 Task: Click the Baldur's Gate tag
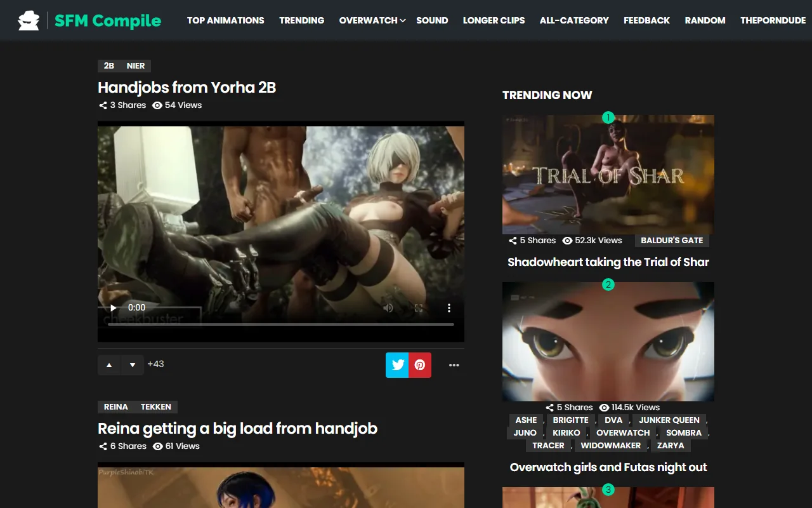[x=672, y=241]
